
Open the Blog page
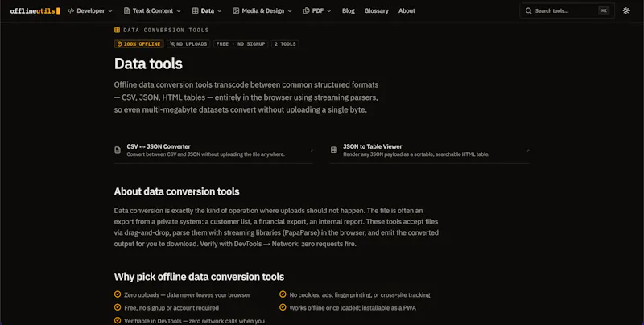pos(349,11)
